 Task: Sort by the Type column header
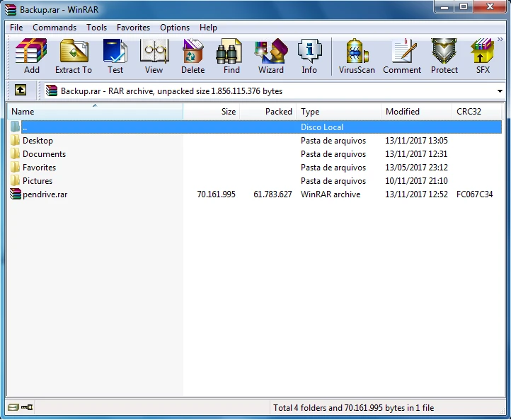tap(338, 111)
